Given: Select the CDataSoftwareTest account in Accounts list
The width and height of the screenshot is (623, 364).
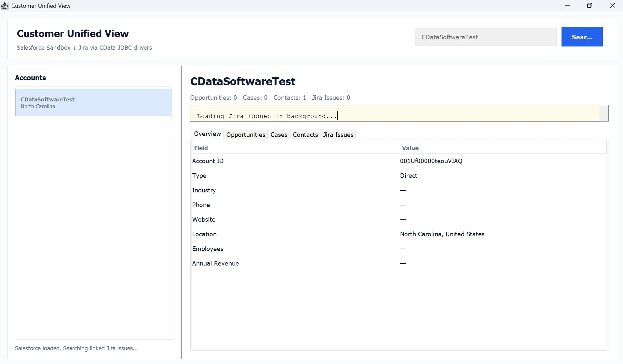Looking at the screenshot, I should [x=93, y=103].
